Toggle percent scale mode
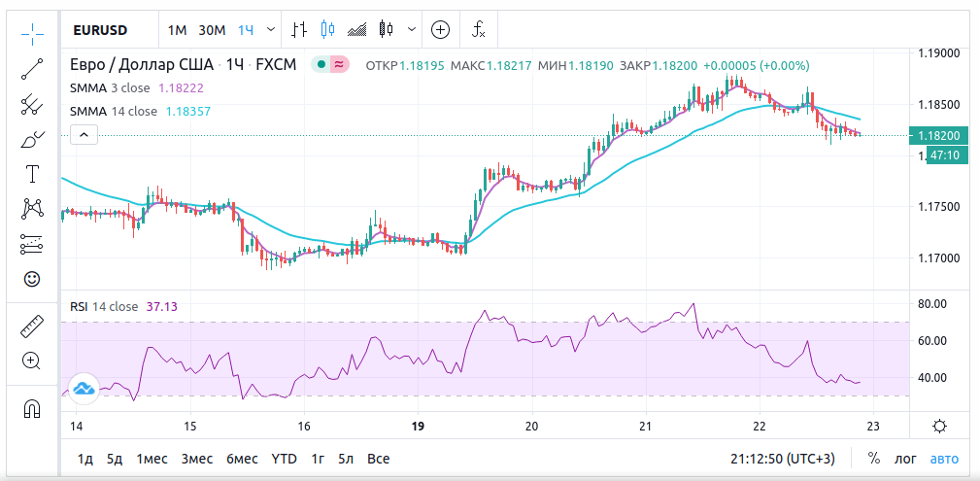 pyautogui.click(x=874, y=459)
